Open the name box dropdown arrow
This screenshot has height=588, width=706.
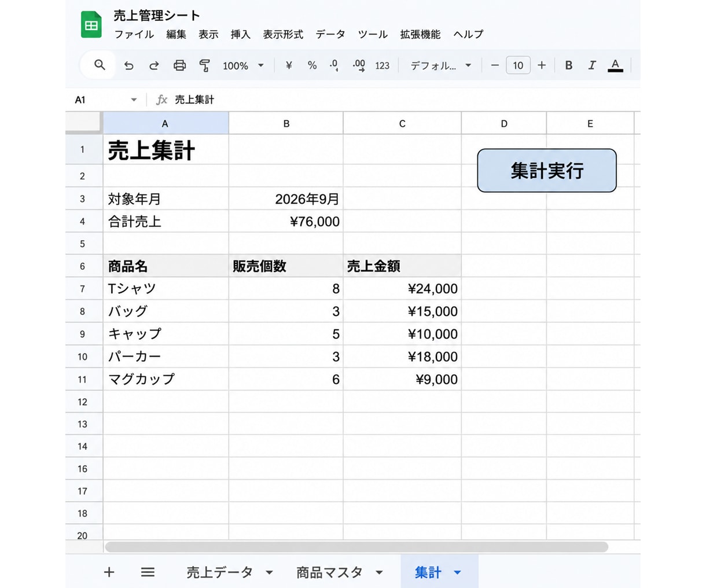(134, 100)
